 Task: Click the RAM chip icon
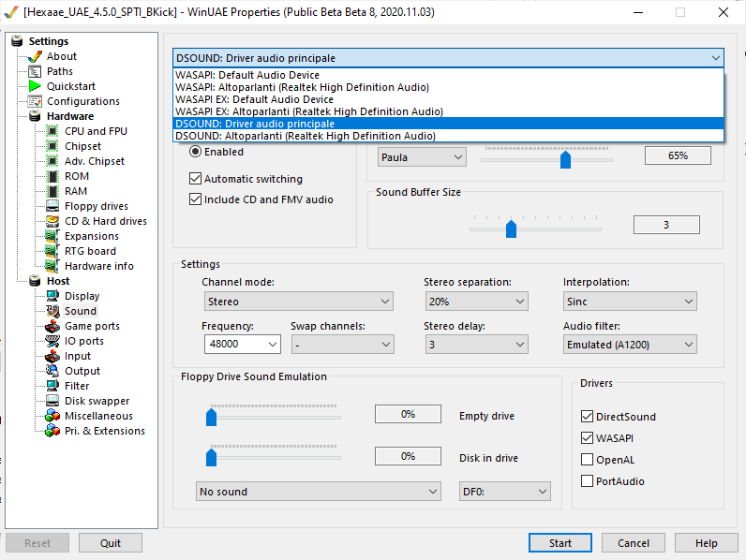52,191
